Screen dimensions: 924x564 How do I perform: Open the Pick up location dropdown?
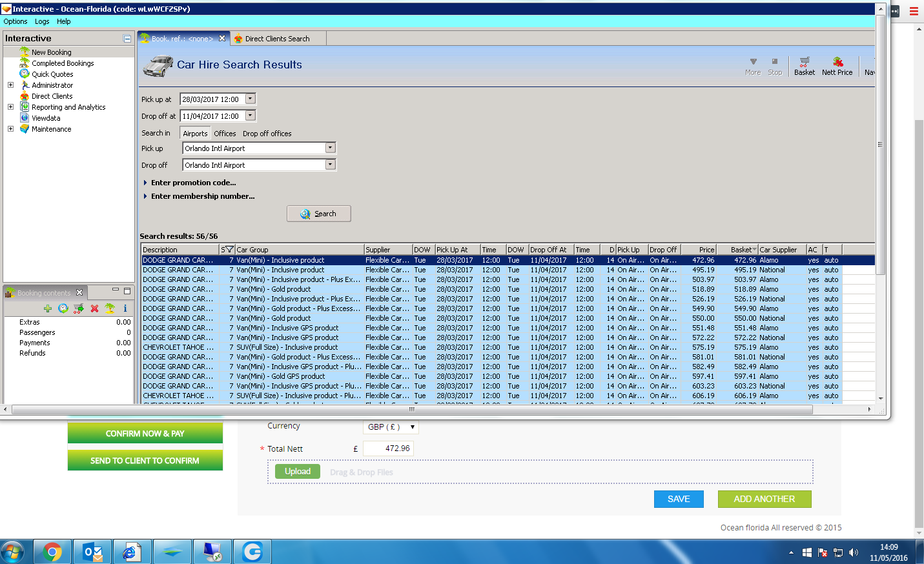point(331,148)
